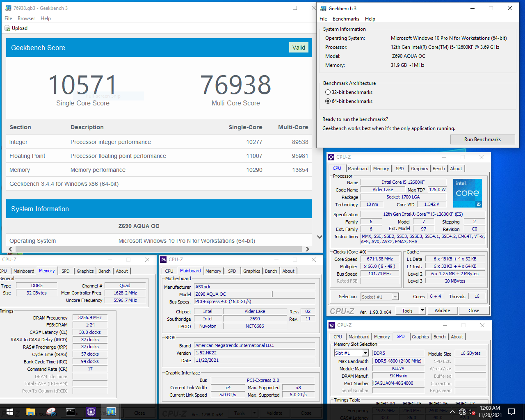Click the Integer multi-core value 89538

click(x=300, y=142)
